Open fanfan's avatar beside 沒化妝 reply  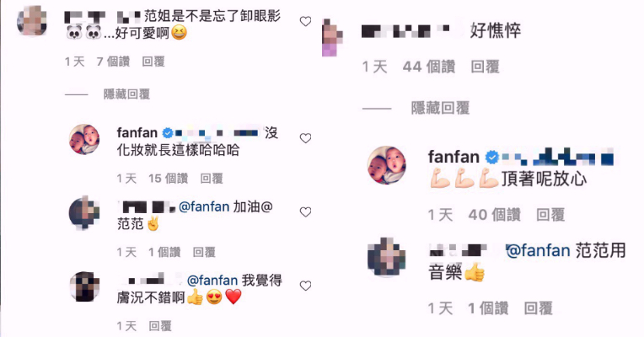84,140
